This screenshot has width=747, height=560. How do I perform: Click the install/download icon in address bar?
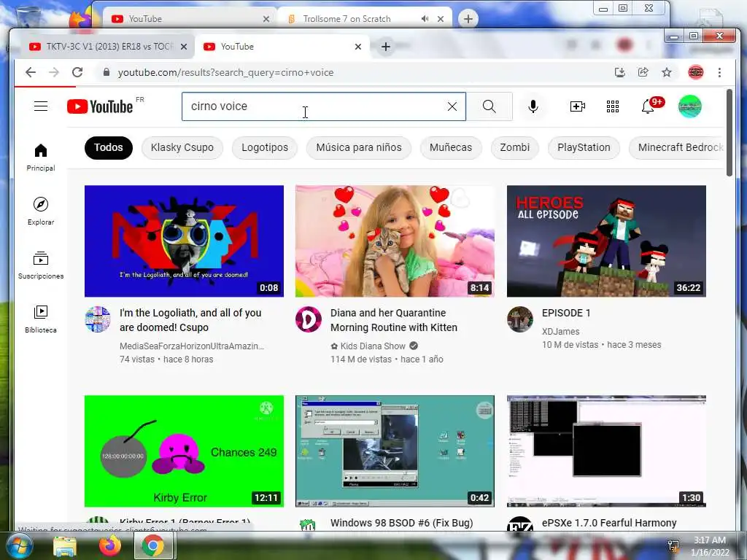pos(619,72)
